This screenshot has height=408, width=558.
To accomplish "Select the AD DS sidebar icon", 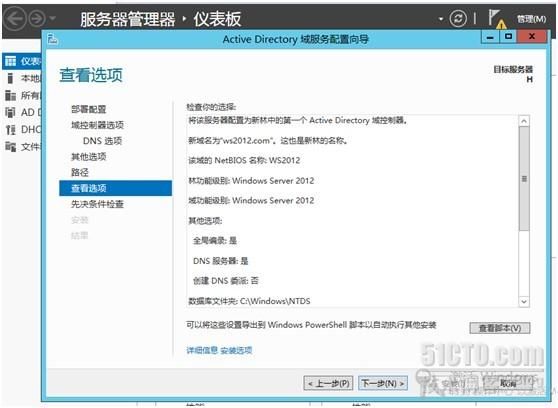I will coord(10,113).
